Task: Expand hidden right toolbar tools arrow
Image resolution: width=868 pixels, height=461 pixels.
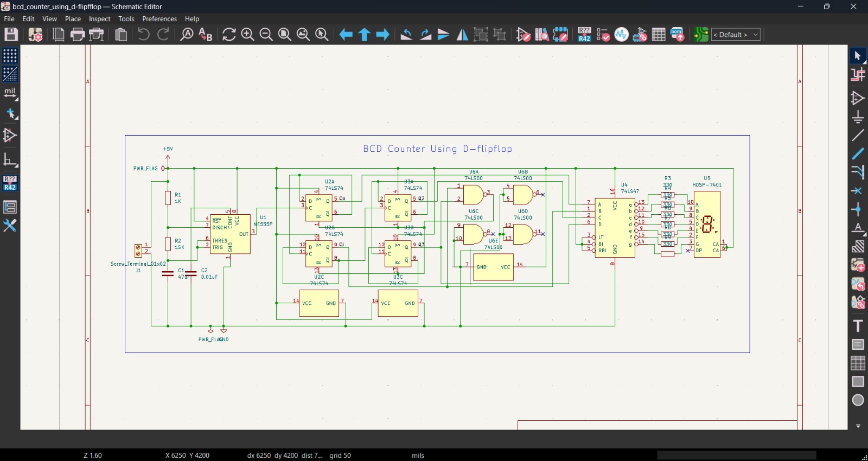Action: click(858, 426)
